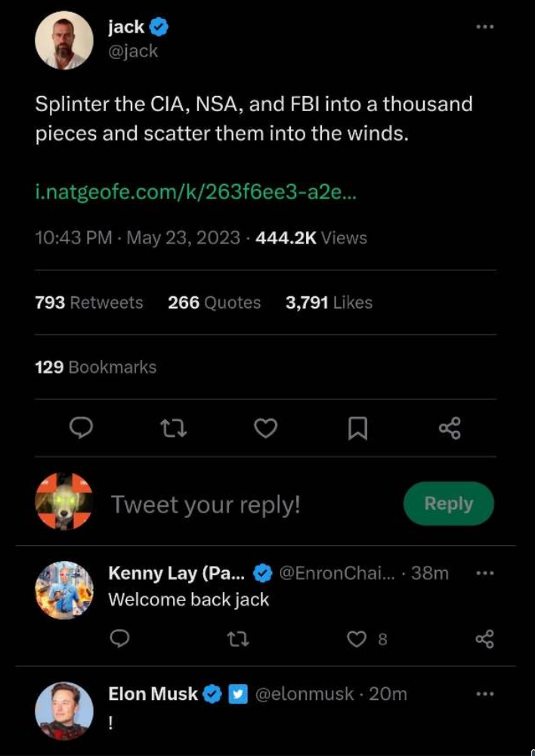Click the reply icon under jack's tweet
The image size is (535, 756).
click(x=81, y=429)
